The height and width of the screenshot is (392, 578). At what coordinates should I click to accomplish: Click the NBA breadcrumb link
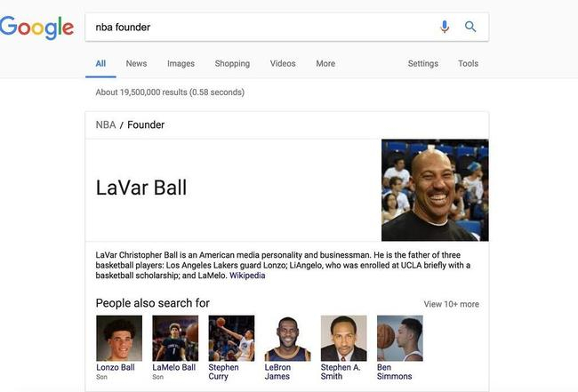[106, 125]
